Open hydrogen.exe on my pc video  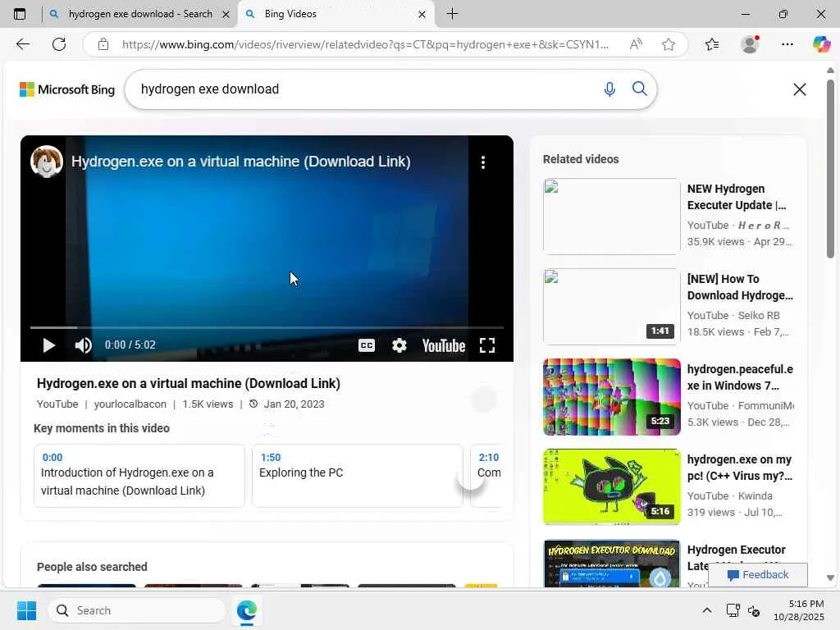pos(739,468)
